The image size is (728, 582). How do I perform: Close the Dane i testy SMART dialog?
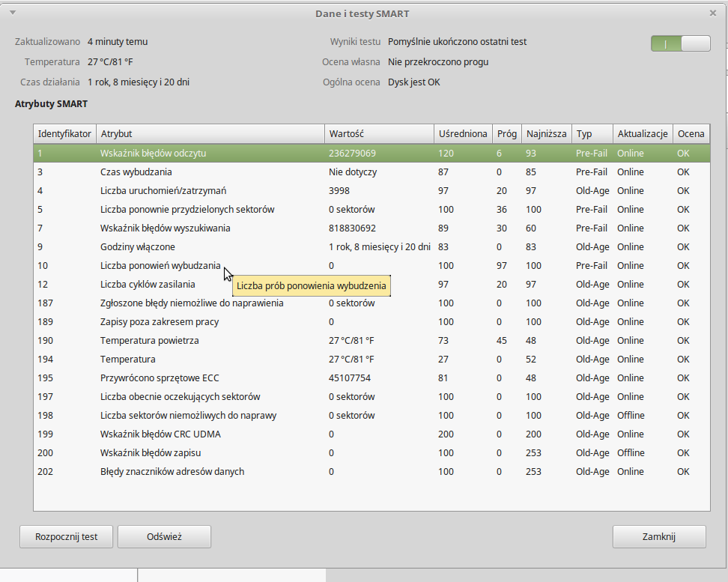(713, 13)
